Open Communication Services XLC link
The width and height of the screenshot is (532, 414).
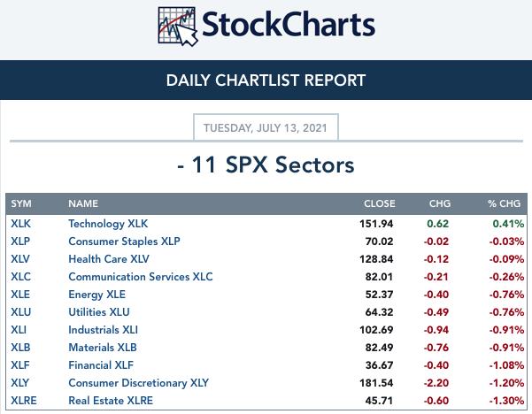click(141, 277)
